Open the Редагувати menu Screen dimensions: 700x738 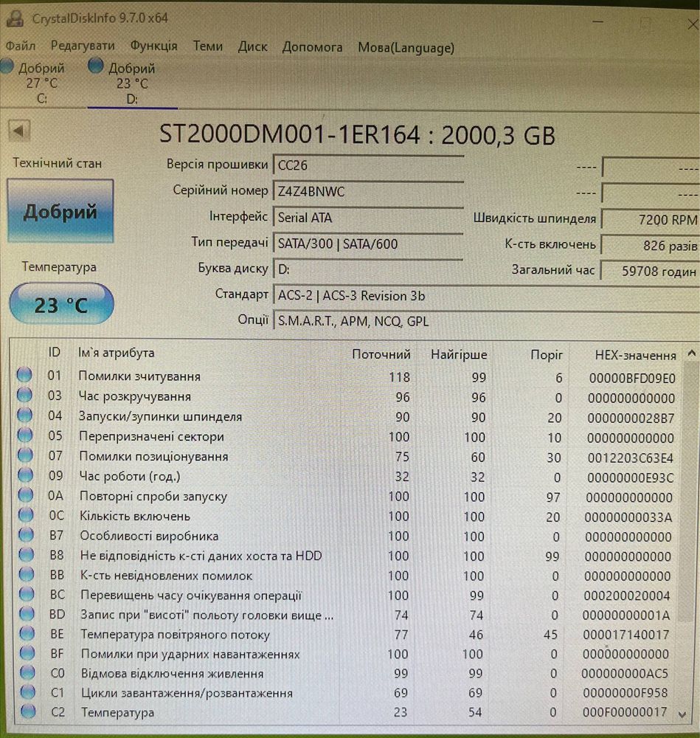pyautogui.click(x=83, y=46)
